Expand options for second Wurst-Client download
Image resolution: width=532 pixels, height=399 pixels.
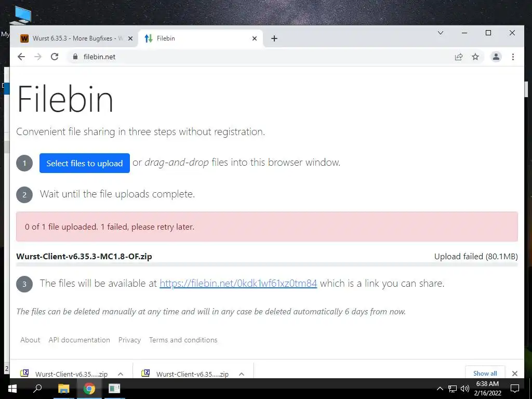point(242,374)
